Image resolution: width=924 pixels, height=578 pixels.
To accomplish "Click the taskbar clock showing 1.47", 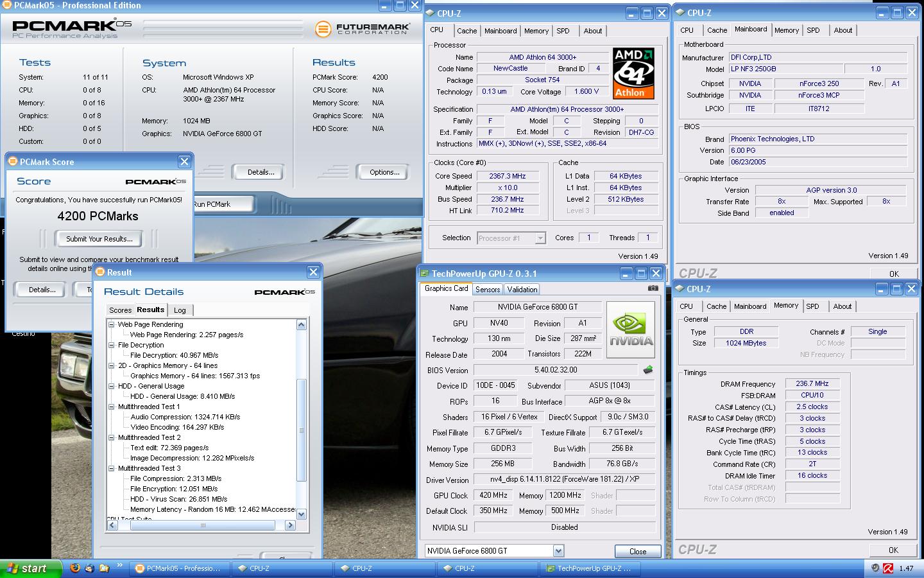I will 906,568.
